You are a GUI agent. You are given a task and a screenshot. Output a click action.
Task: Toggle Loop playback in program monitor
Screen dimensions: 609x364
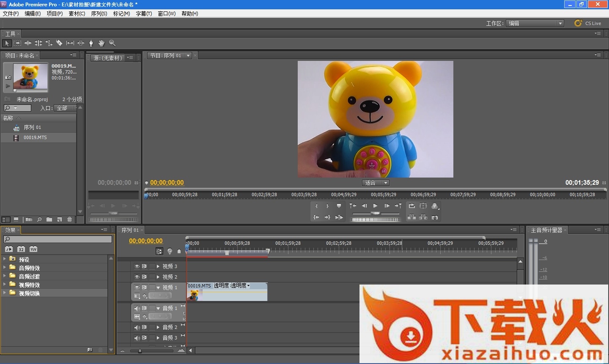(411, 206)
